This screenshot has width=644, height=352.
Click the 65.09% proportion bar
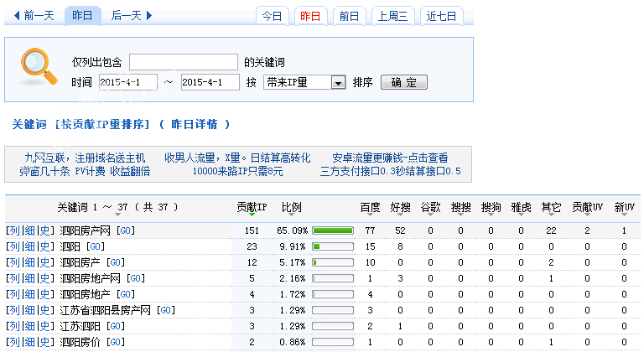(x=332, y=230)
